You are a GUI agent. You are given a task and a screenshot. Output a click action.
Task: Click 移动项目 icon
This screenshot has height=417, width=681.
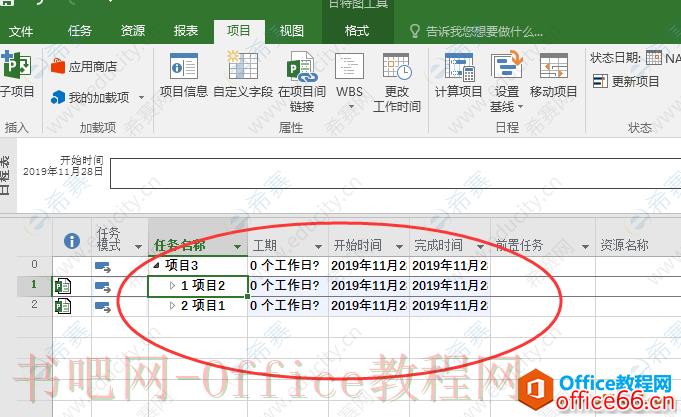point(554,66)
